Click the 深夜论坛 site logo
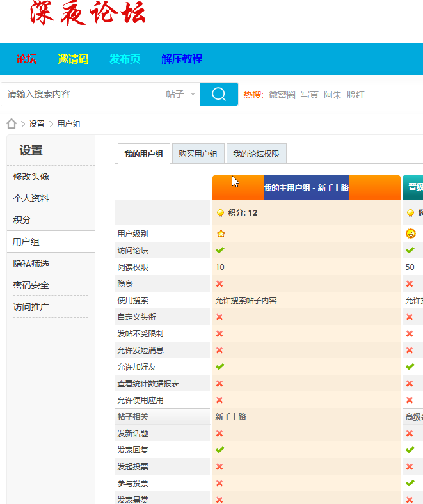The image size is (423, 504). 88,13
